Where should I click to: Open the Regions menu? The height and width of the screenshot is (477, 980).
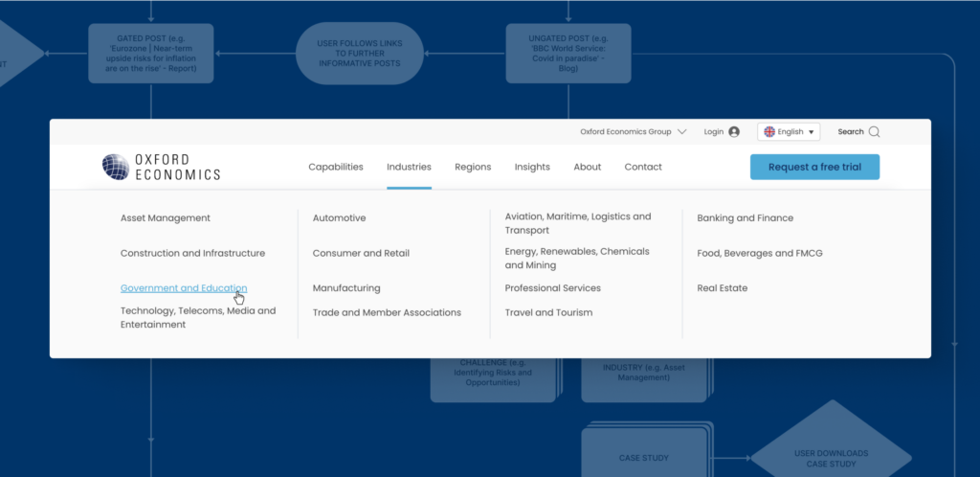pyautogui.click(x=473, y=167)
